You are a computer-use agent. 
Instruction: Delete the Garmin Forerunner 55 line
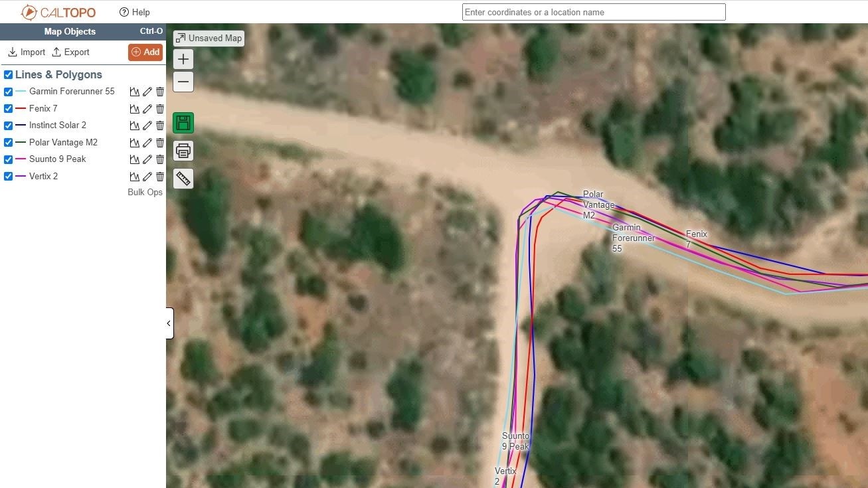160,92
